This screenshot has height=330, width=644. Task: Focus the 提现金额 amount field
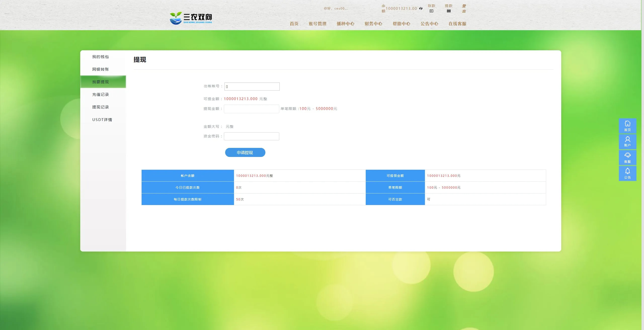(x=251, y=109)
